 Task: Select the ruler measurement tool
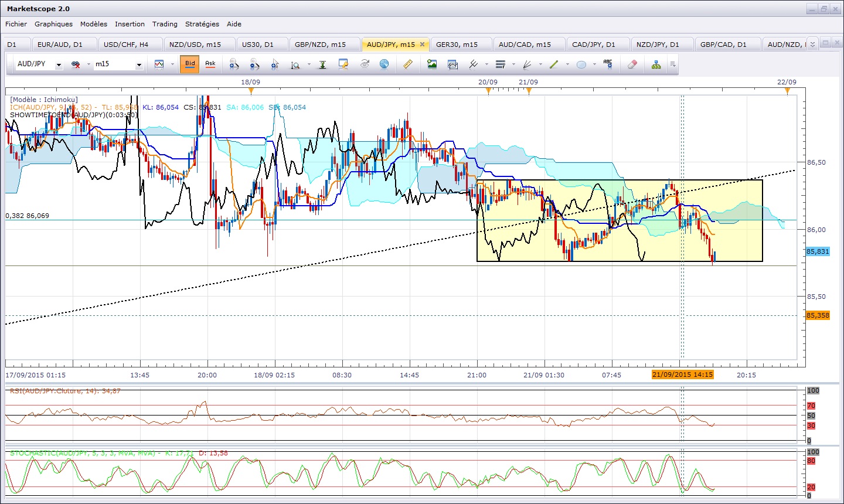409,64
